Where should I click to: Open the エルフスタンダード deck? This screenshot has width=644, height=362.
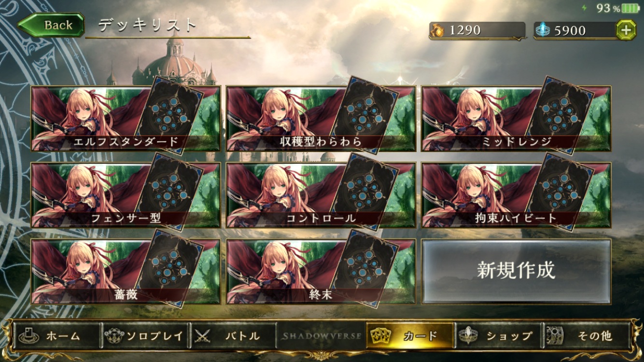pyautogui.click(x=126, y=119)
